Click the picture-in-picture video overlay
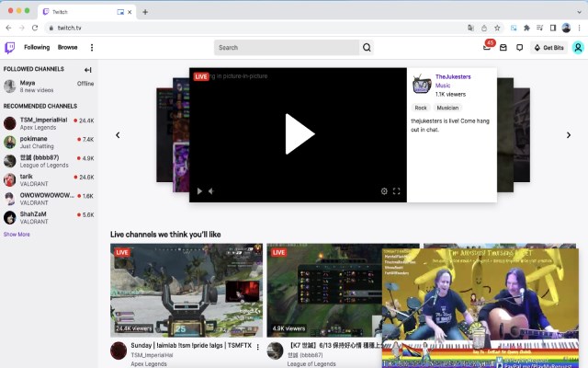This screenshot has height=368, width=588. [480, 308]
